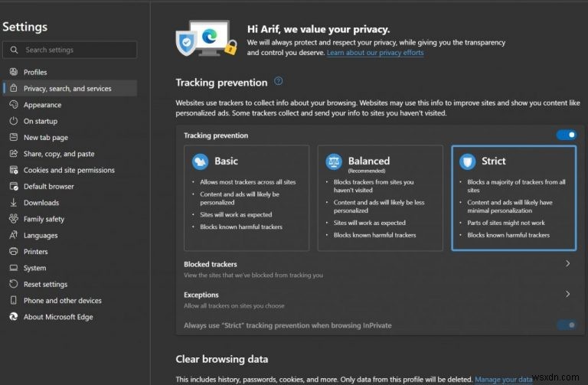Open Family safety settings
Image resolution: width=588 pixels, height=385 pixels.
70,219
